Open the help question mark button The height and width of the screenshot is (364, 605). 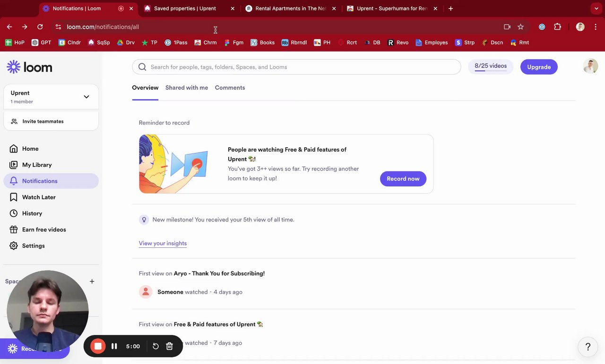(588, 347)
